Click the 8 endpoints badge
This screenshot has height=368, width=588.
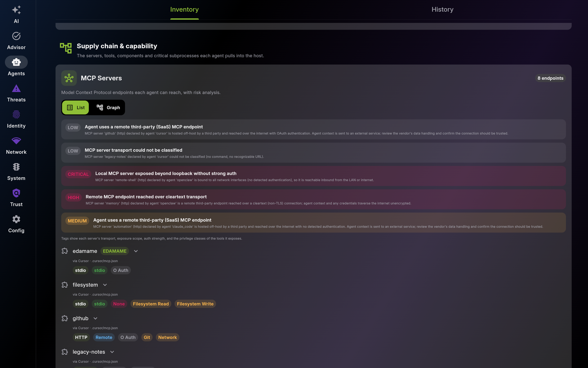(550, 78)
